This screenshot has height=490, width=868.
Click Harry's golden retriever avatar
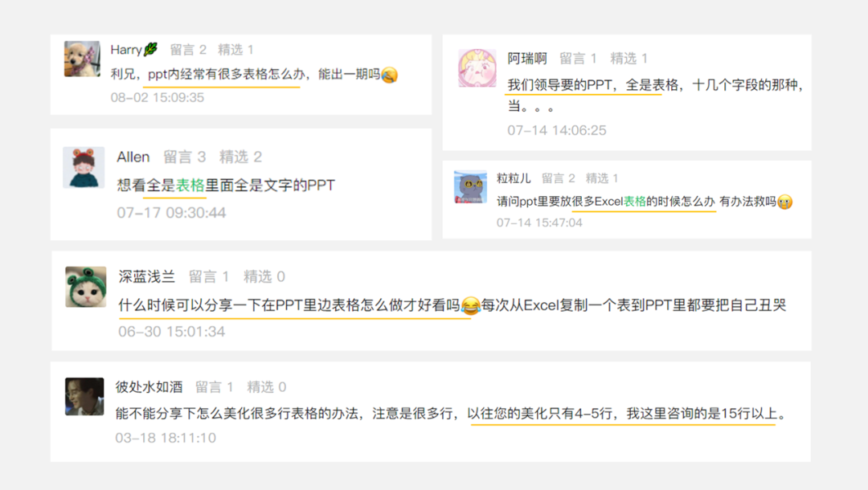pos(82,59)
